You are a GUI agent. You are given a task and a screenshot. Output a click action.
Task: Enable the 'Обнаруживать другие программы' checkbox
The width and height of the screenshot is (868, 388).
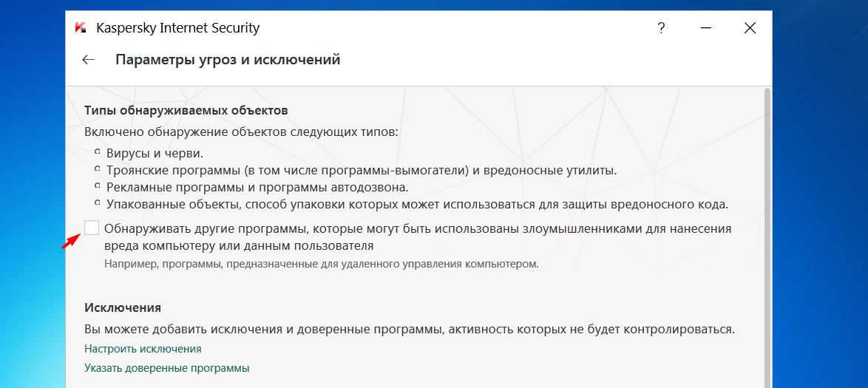[92, 227]
